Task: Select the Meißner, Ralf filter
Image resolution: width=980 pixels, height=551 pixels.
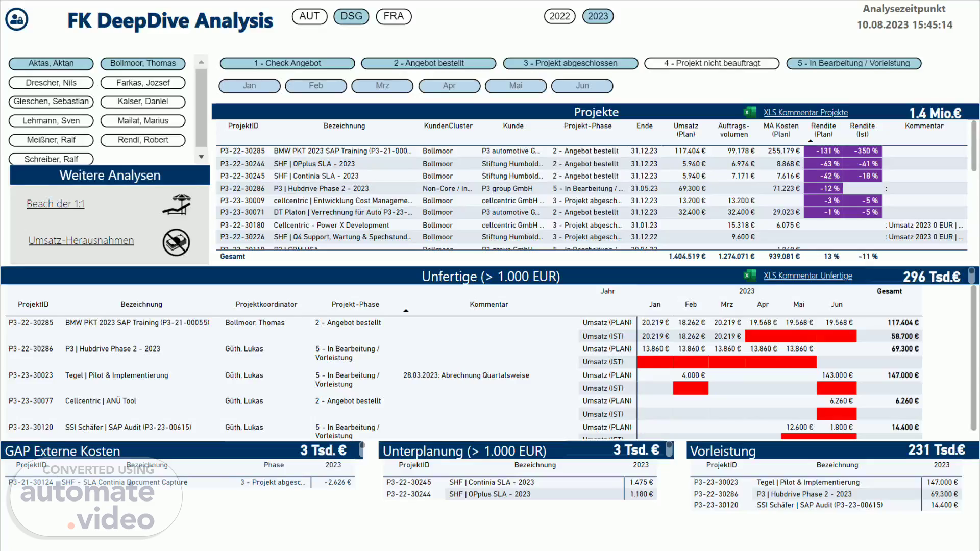Action: 51,140
